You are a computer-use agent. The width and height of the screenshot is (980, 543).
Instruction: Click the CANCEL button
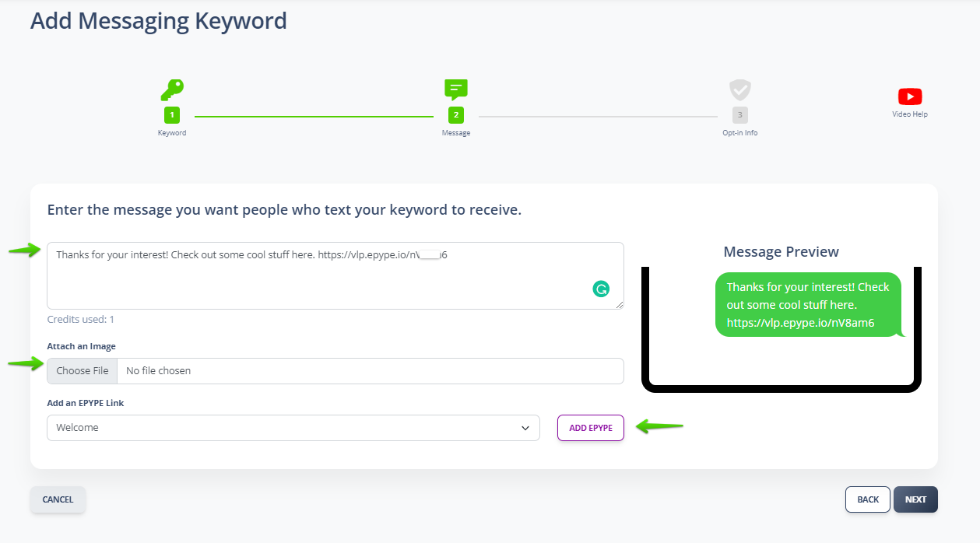click(58, 499)
